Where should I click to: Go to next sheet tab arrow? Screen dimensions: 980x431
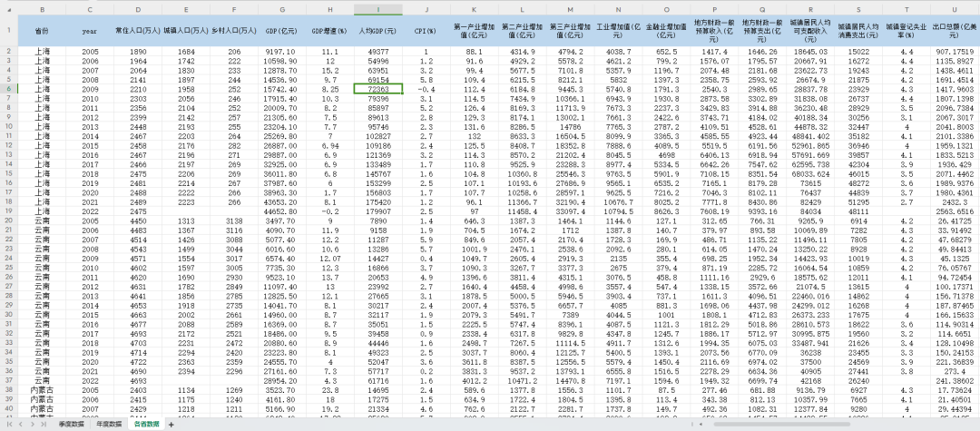(33, 424)
